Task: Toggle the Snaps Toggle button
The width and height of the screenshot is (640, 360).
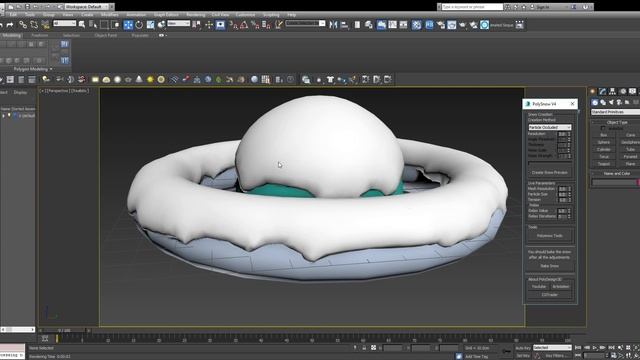Action: pos(233,25)
